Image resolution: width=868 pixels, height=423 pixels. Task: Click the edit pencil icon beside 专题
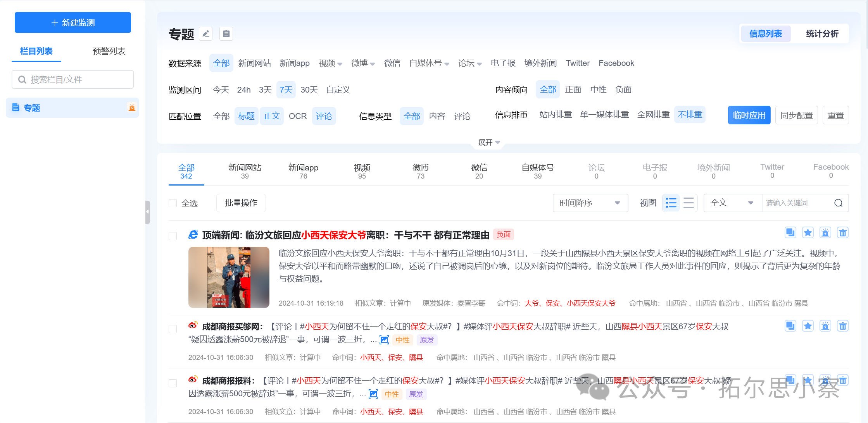click(x=206, y=34)
